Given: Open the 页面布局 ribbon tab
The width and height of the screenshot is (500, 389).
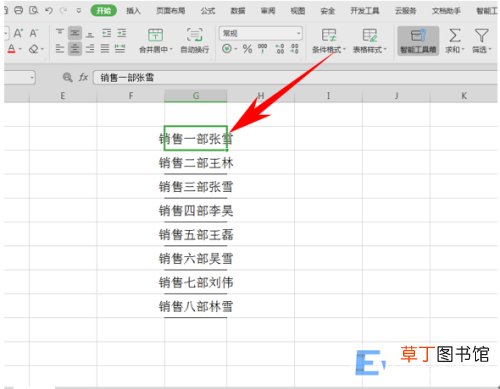Looking at the screenshot, I should [x=171, y=11].
